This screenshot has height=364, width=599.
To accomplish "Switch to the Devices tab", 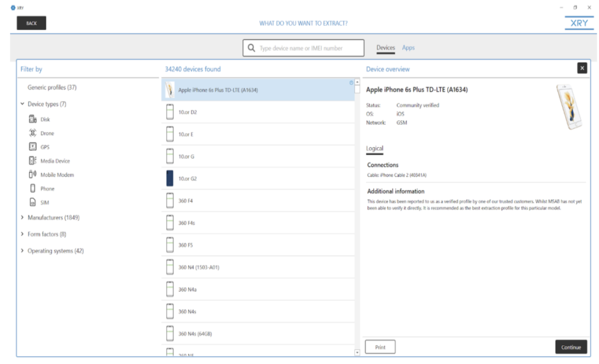I will click(385, 48).
